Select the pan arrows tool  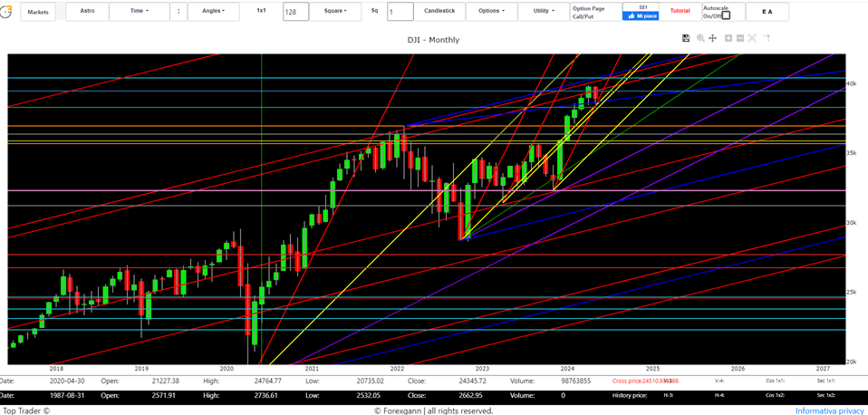pos(713,38)
